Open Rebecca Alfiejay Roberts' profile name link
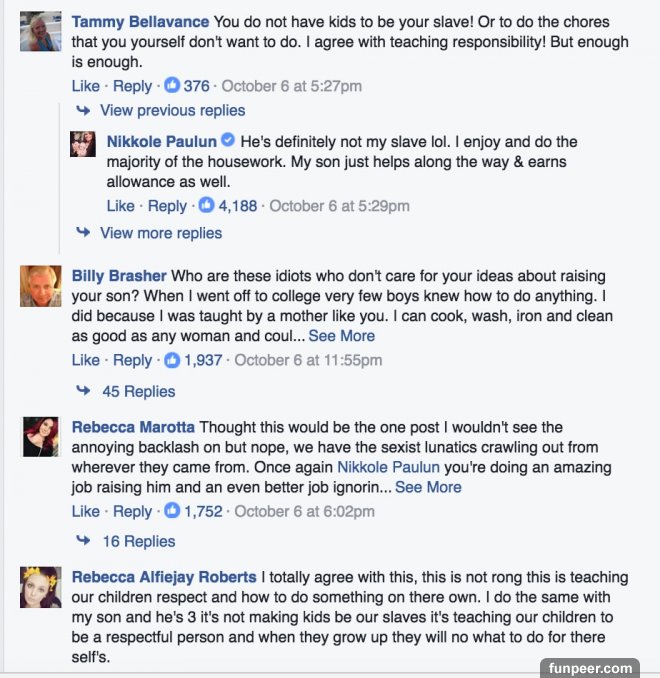The height and width of the screenshot is (678, 660). (x=164, y=577)
